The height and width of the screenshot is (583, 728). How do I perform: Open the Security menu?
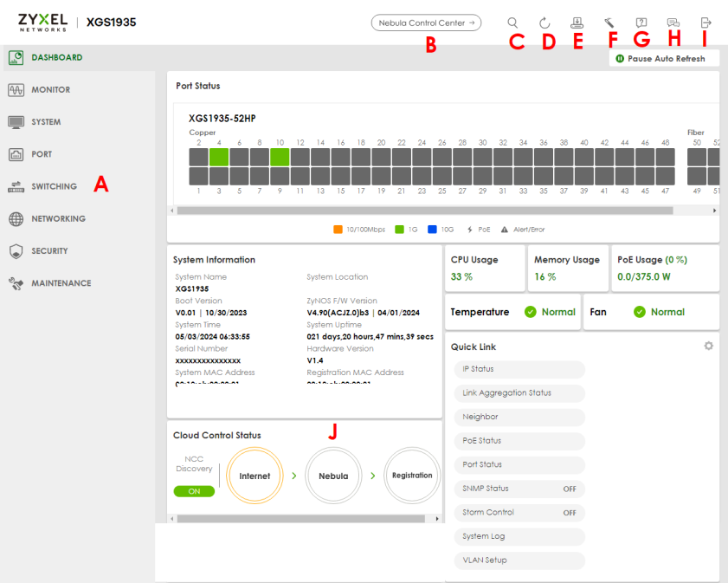tap(49, 251)
